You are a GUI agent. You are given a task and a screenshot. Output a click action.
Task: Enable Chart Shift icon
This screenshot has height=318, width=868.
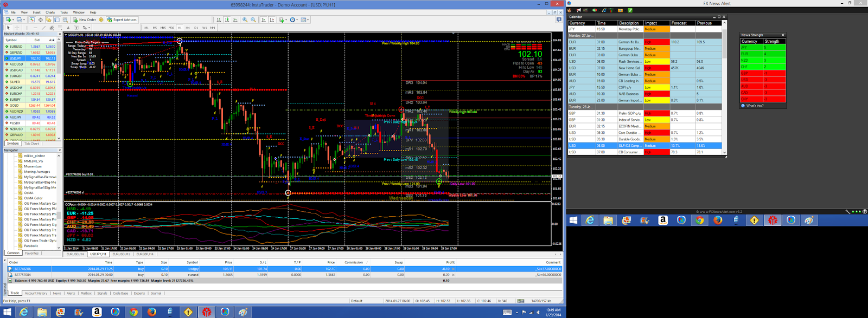[x=272, y=20]
